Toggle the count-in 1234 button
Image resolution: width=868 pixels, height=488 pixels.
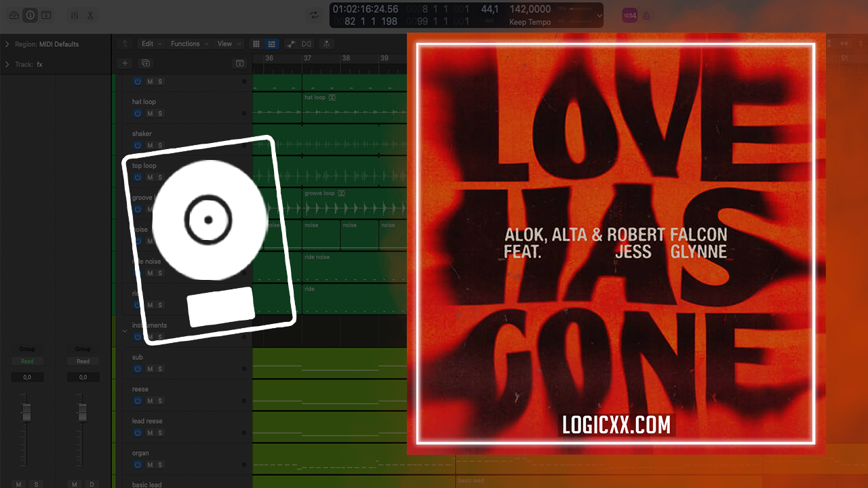click(x=630, y=15)
